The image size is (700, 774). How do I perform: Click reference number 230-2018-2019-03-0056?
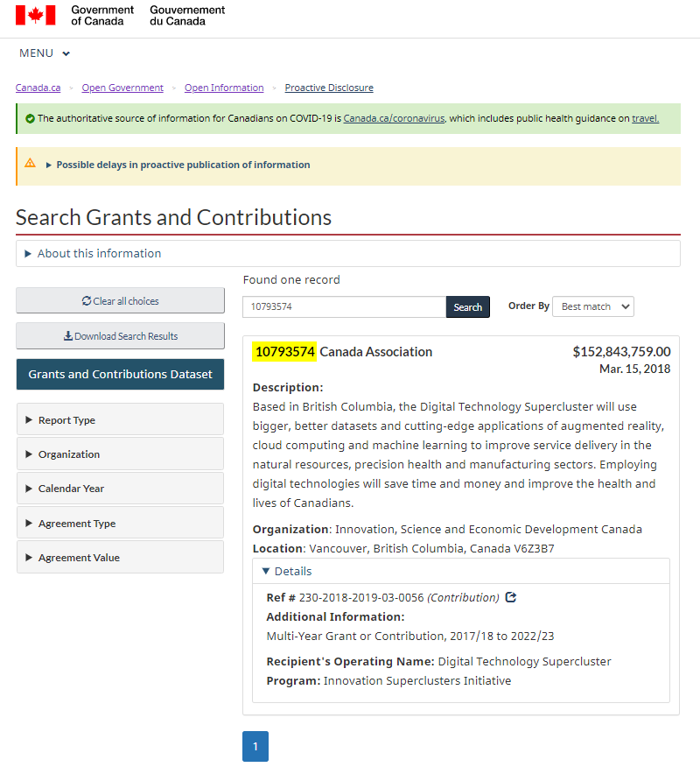[361, 597]
